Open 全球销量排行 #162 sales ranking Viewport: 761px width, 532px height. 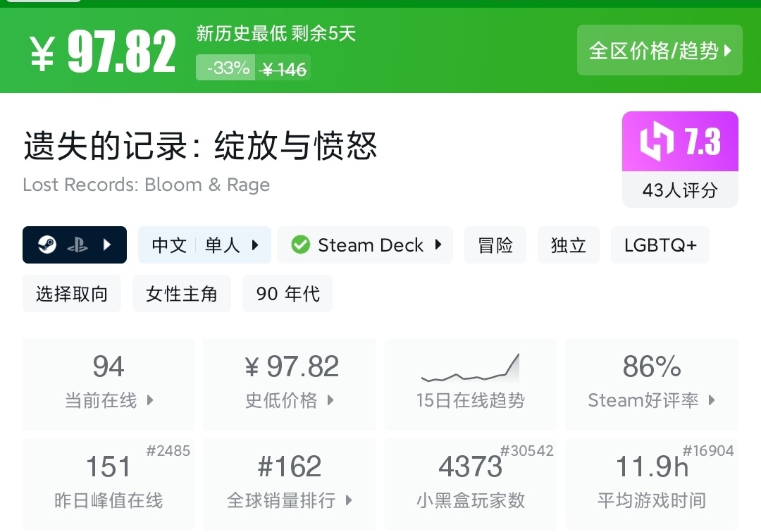290,484
